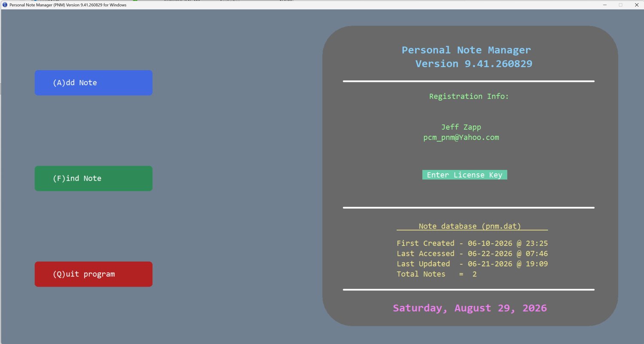Screen dimensions: 644x344
Task: Click the Version 9.41.260829 text
Action: coord(474,63)
